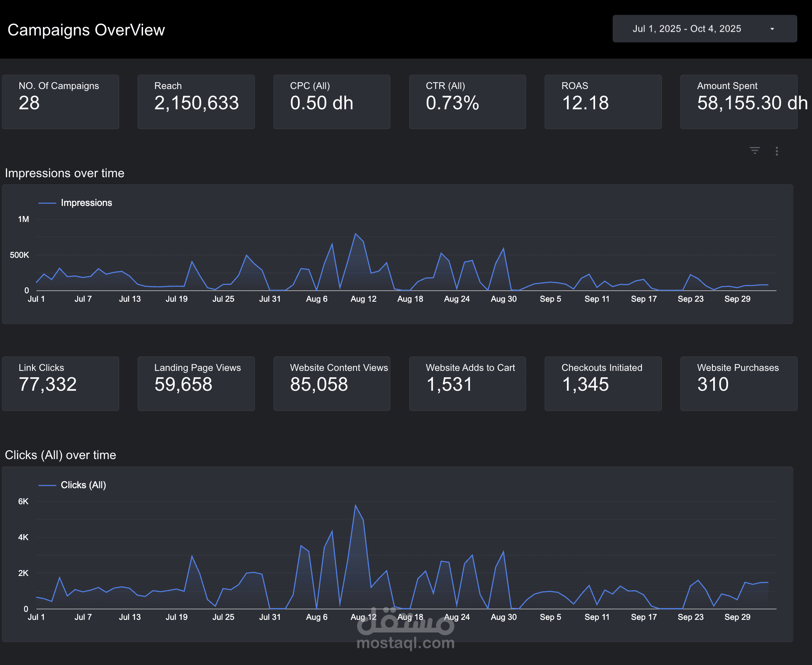Open the three-dot chart options menu
The width and height of the screenshot is (812, 665).
[777, 151]
